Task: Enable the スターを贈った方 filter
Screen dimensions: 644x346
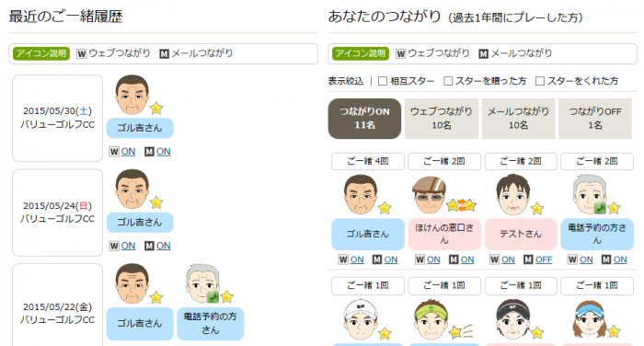Action: click(448, 81)
